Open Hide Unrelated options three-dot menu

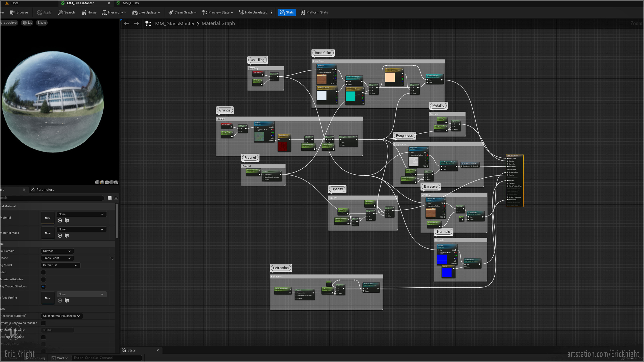tap(272, 12)
